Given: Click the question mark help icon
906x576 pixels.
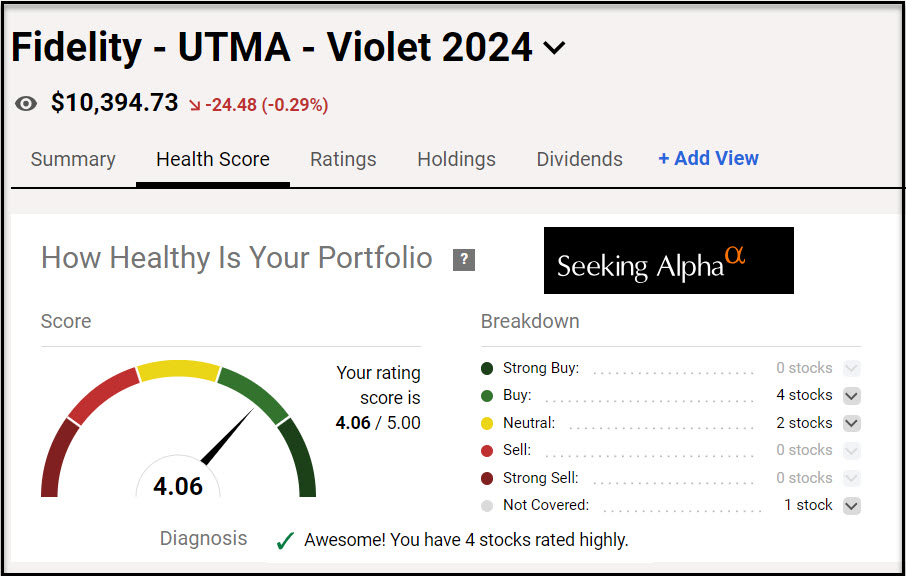Looking at the screenshot, I should (463, 260).
